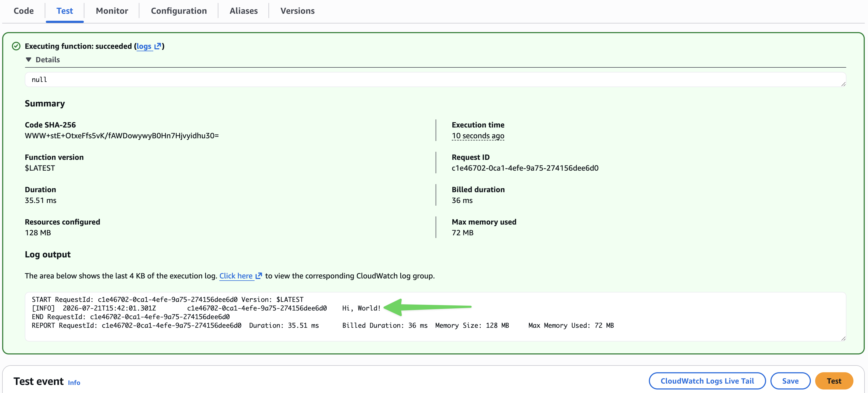Click the Summary heading
Viewport: 868px width, 393px height.
(45, 104)
